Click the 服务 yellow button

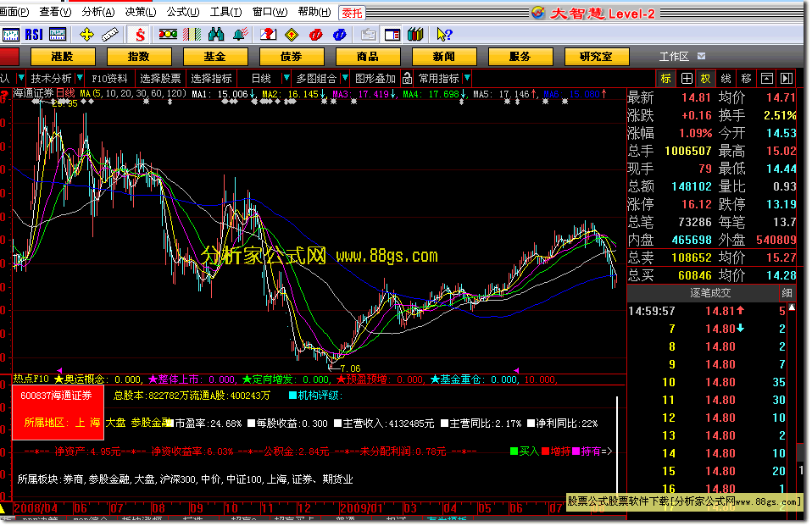(x=520, y=57)
